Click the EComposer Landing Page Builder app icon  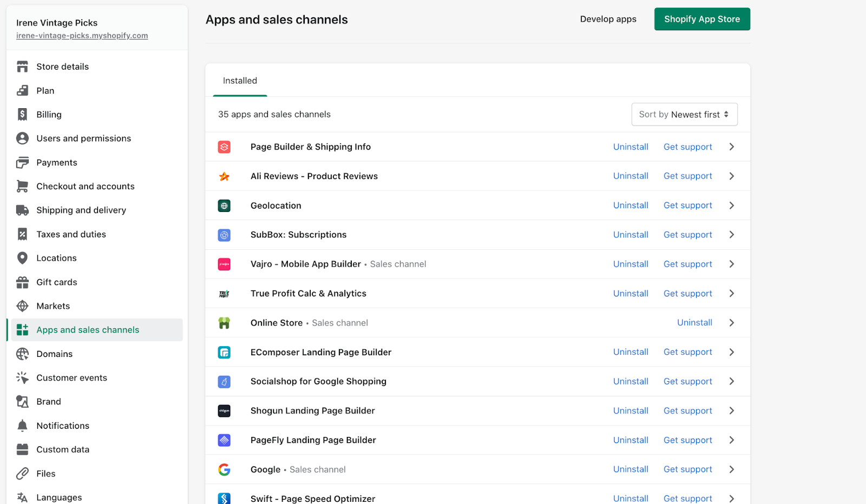pos(224,352)
